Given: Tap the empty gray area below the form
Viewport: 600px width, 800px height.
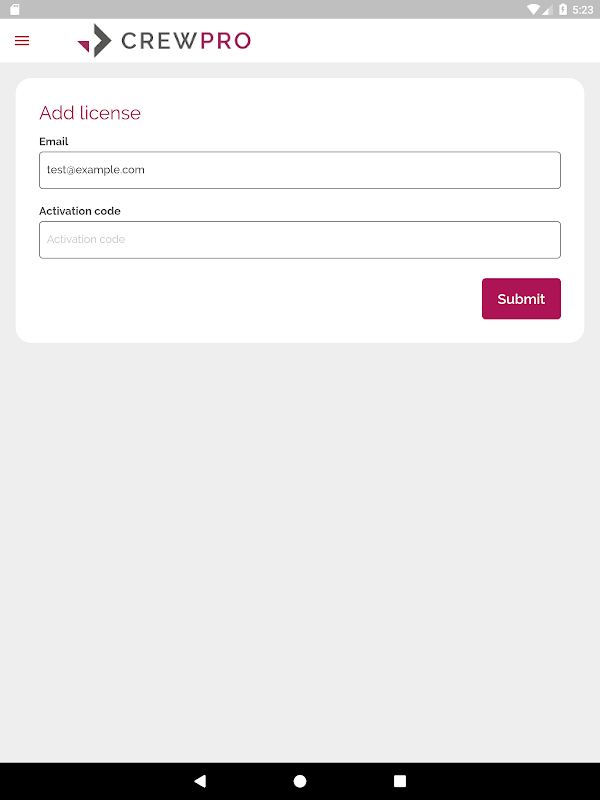Looking at the screenshot, I should click(300, 550).
